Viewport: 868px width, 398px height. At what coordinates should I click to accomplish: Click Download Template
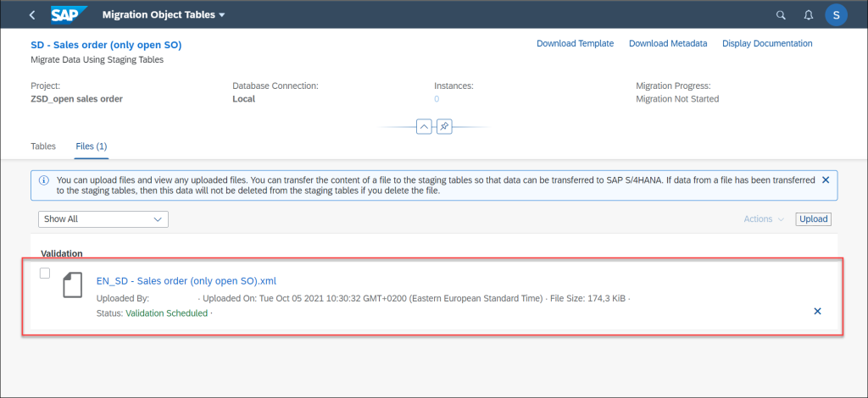[x=576, y=43]
